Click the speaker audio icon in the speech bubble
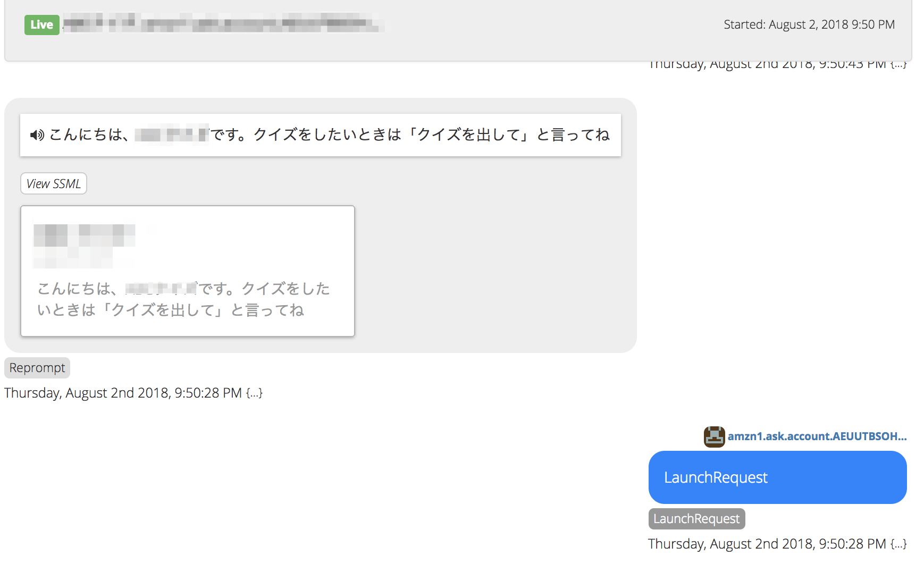Image resolution: width=924 pixels, height=572 pixels. coord(37,135)
